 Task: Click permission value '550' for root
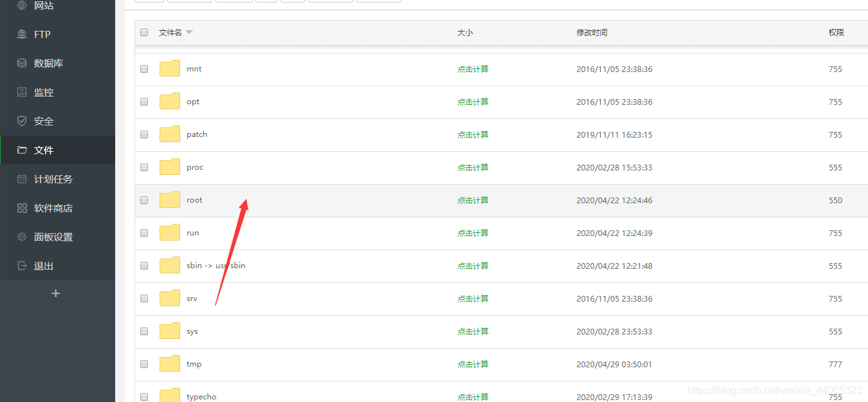click(835, 200)
